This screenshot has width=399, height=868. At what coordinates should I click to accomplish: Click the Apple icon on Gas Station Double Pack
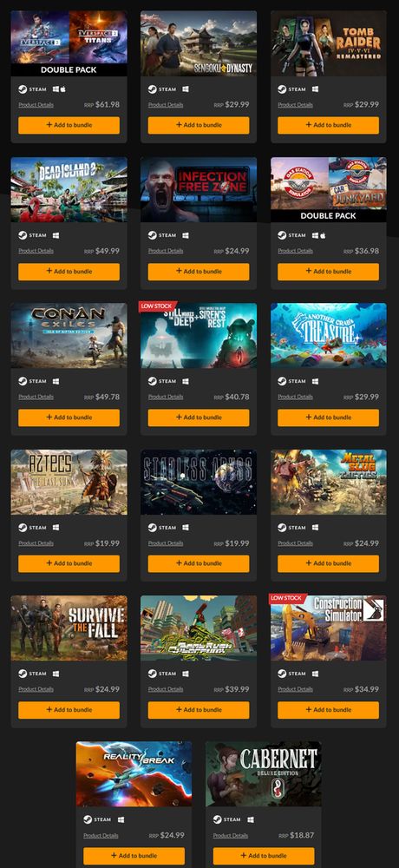click(x=323, y=235)
